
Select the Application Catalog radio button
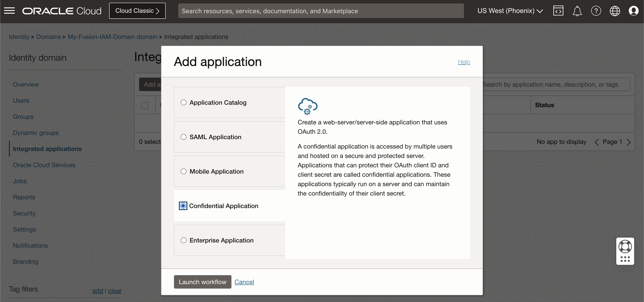pyautogui.click(x=184, y=102)
